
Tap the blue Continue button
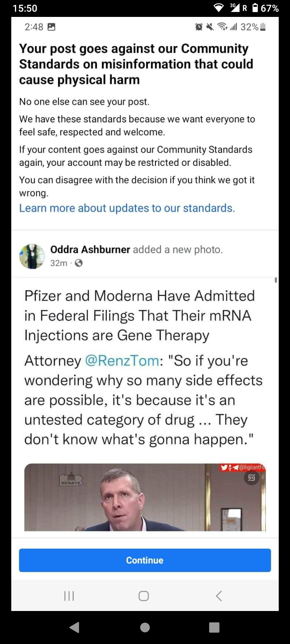tap(145, 560)
